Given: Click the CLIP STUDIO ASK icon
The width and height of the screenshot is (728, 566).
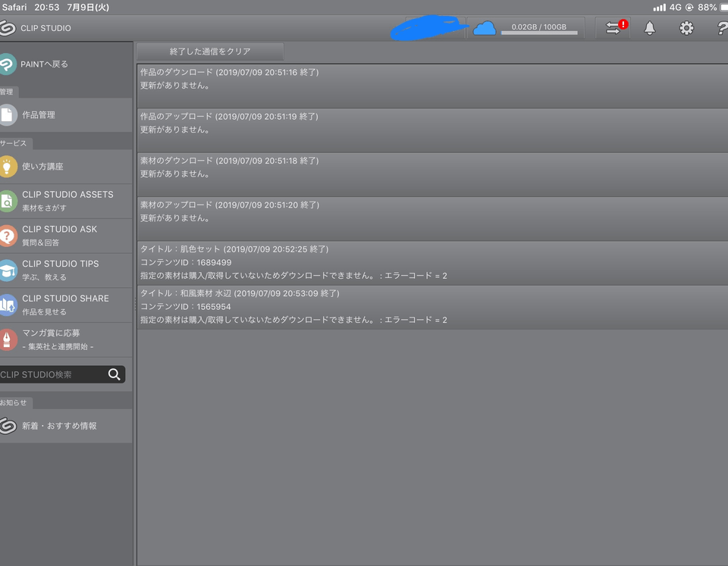Looking at the screenshot, I should (8, 236).
